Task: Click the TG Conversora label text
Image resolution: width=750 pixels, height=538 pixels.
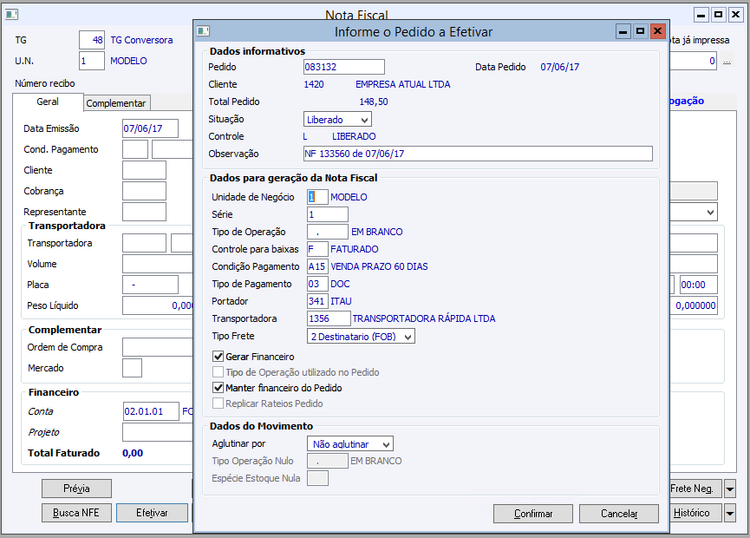Action: coord(142,40)
